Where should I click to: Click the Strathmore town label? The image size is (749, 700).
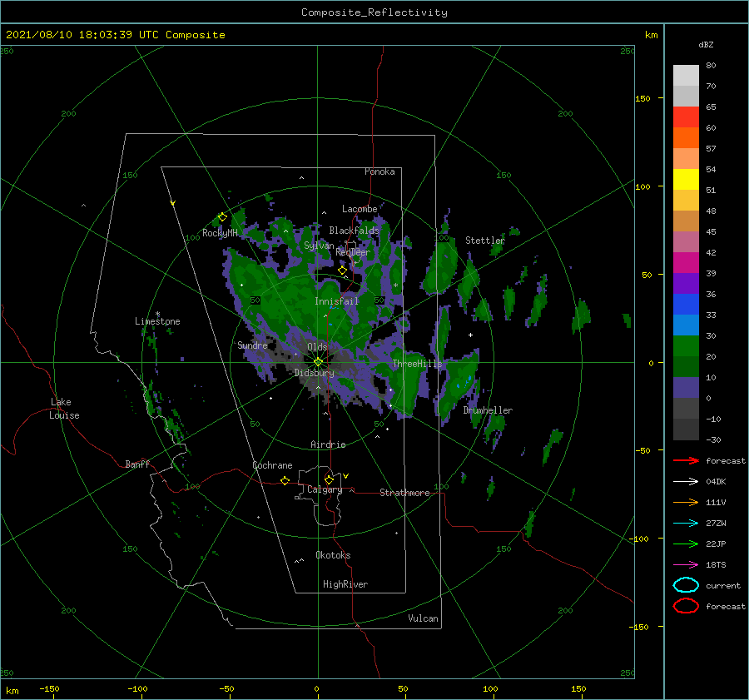404,493
